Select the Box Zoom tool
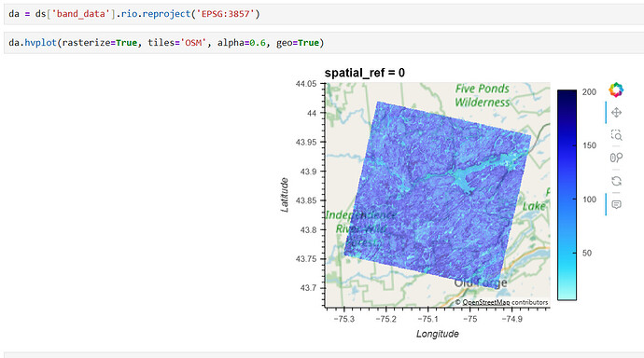The image size is (644, 358). (x=616, y=135)
